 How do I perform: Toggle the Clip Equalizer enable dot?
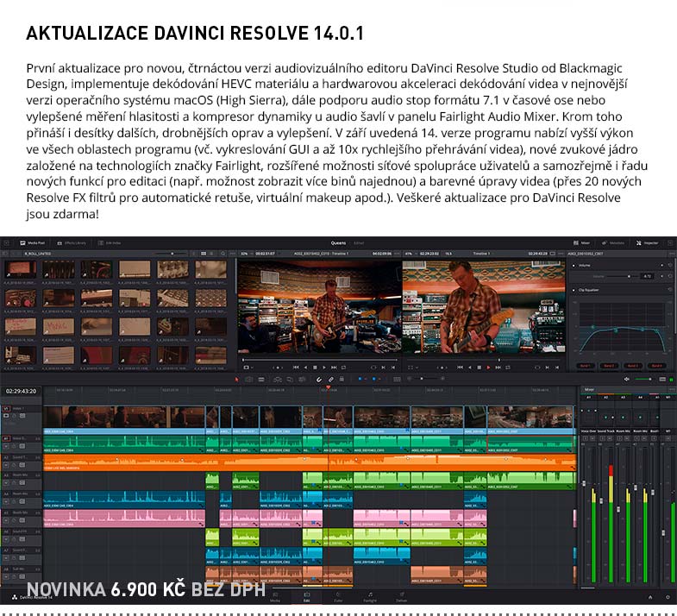[x=574, y=290]
